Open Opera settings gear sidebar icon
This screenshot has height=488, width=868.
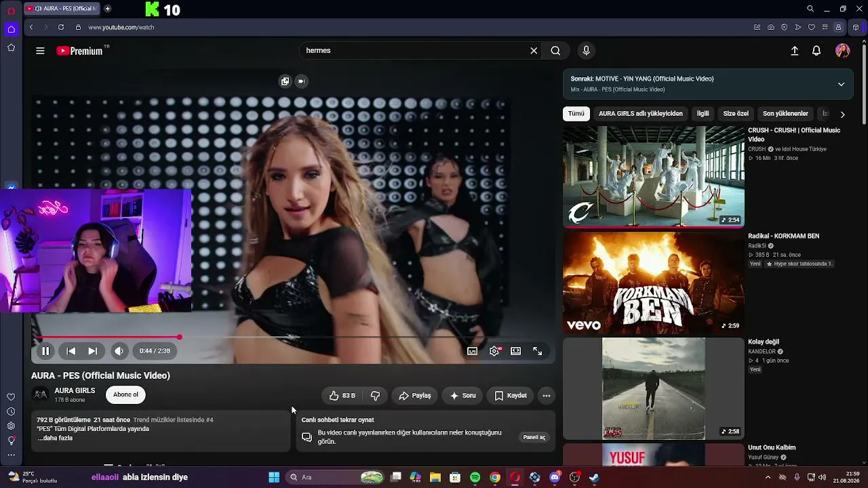[11, 426]
